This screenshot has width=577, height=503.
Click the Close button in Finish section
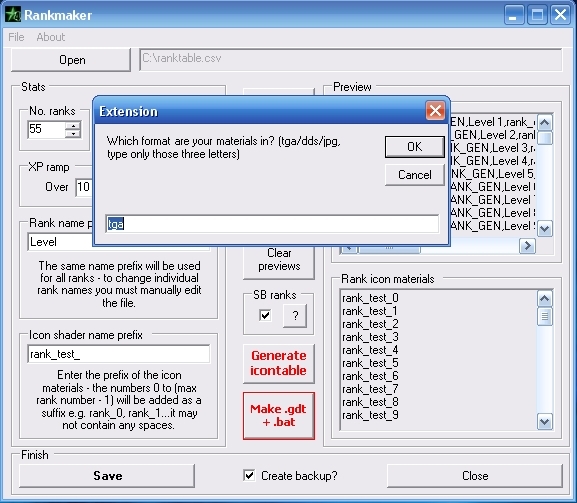[475, 476]
